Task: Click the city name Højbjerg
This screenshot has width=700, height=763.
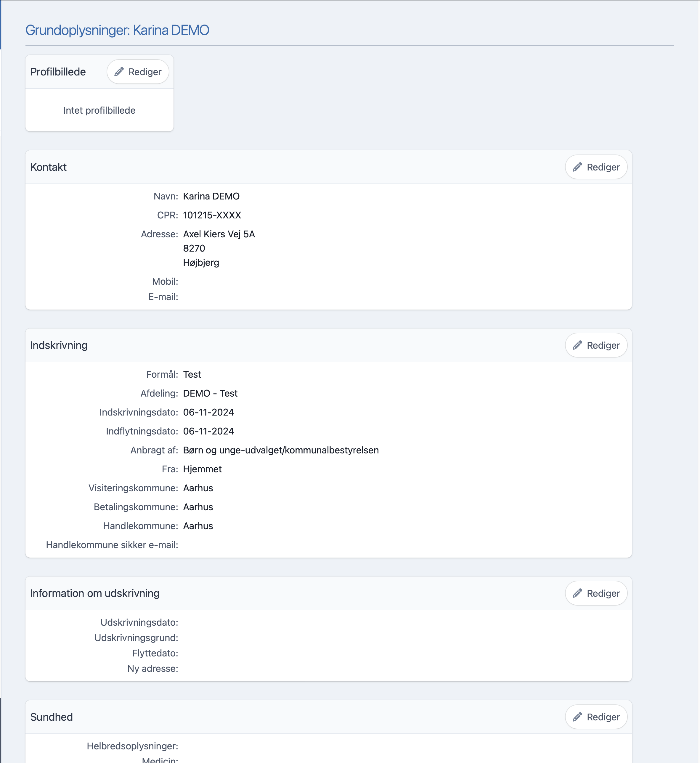Action: click(x=201, y=263)
